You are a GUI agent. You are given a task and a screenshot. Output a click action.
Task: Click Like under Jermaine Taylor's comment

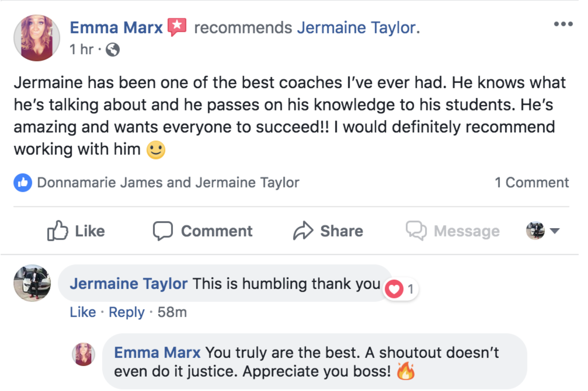83,312
